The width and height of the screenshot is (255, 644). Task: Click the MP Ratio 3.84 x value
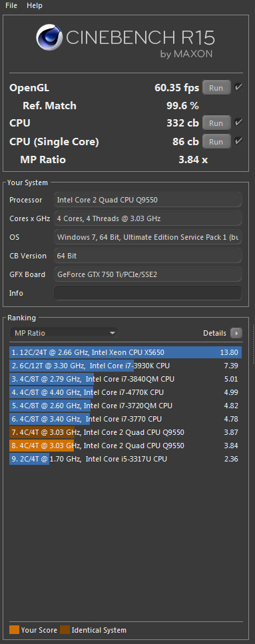(x=193, y=160)
